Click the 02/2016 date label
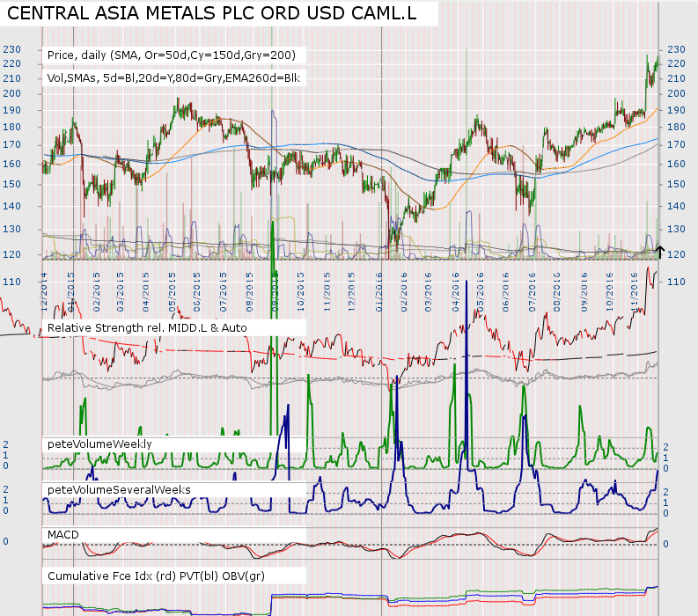 (404, 292)
